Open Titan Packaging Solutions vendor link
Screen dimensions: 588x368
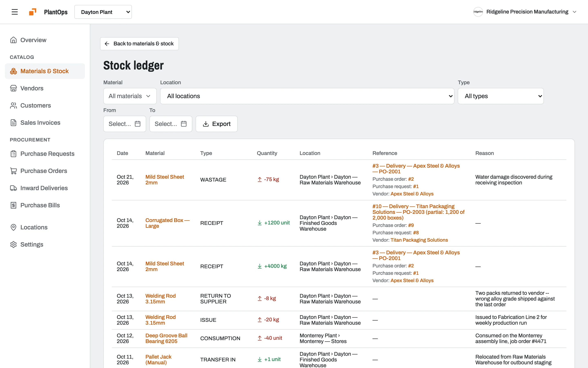pos(419,240)
